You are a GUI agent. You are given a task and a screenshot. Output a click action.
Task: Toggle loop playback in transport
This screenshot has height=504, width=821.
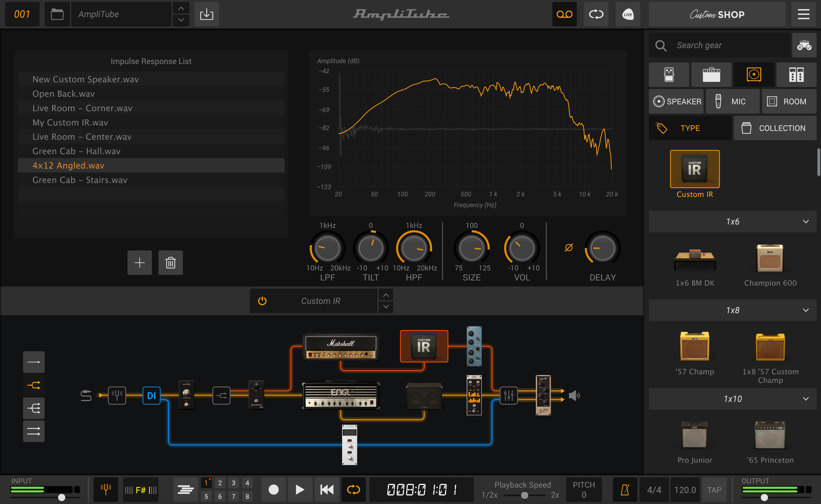[353, 489]
